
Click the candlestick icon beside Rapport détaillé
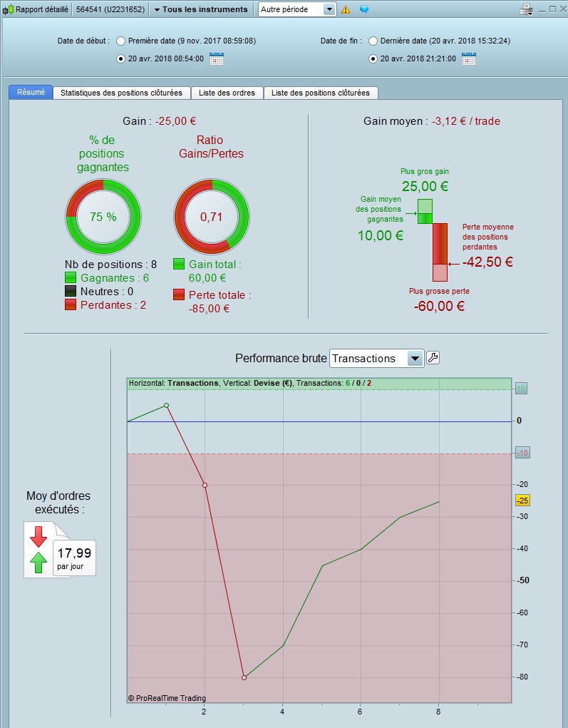8,9
